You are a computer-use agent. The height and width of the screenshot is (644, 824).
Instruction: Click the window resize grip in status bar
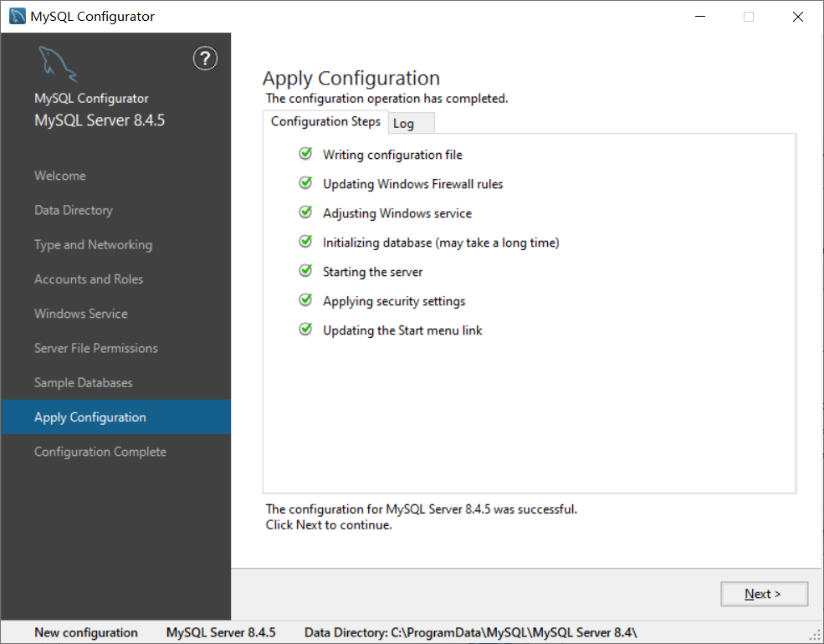pos(816,635)
